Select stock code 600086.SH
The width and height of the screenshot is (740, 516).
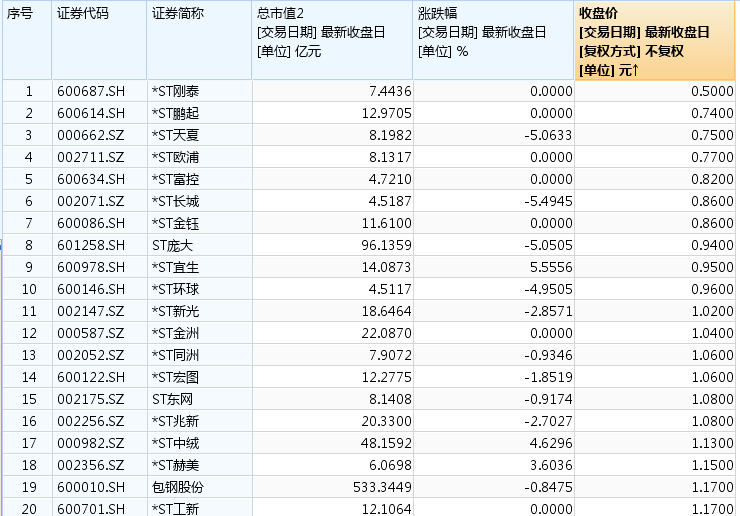(91, 223)
